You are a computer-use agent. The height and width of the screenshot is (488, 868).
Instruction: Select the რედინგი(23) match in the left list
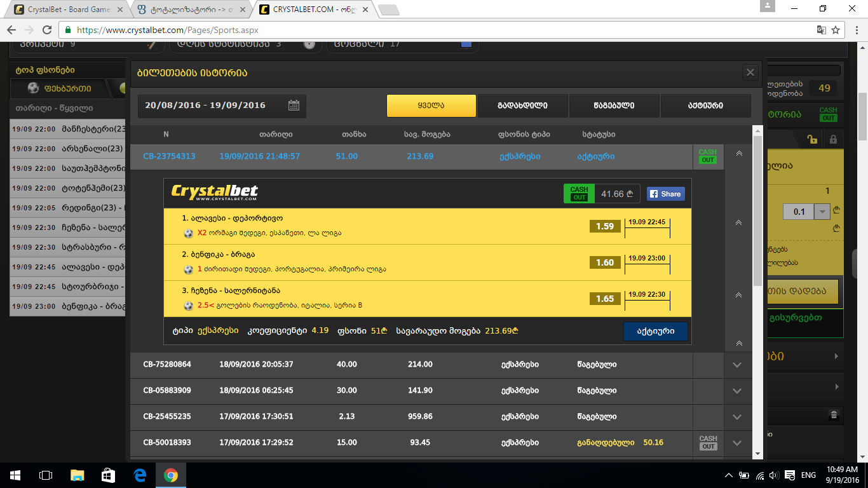point(68,208)
